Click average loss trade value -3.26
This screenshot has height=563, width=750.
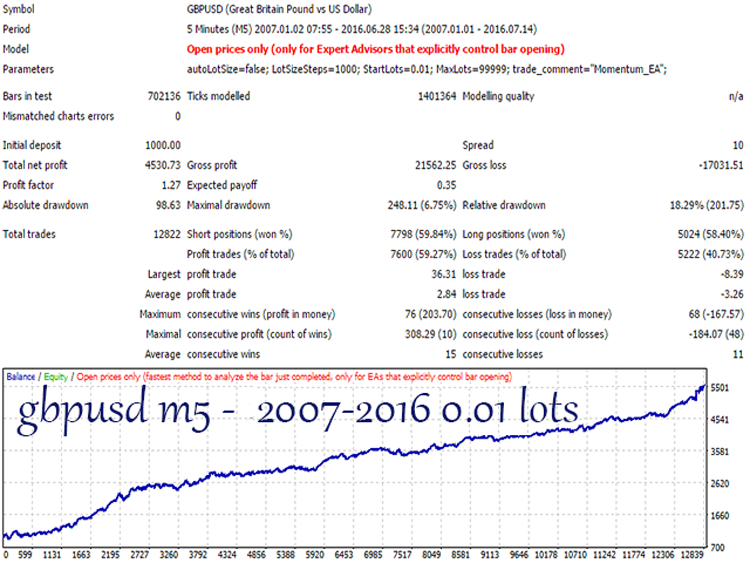(x=732, y=295)
